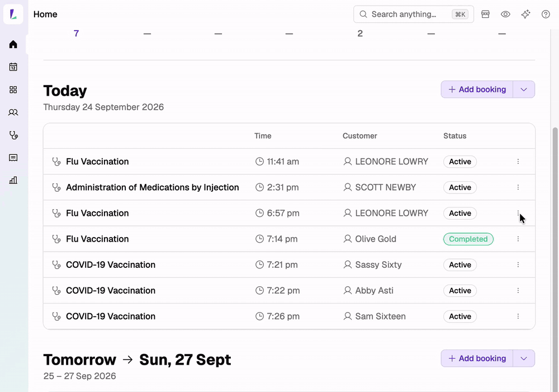
Task: Open the Home sidebar icon
Action: pyautogui.click(x=13, y=44)
